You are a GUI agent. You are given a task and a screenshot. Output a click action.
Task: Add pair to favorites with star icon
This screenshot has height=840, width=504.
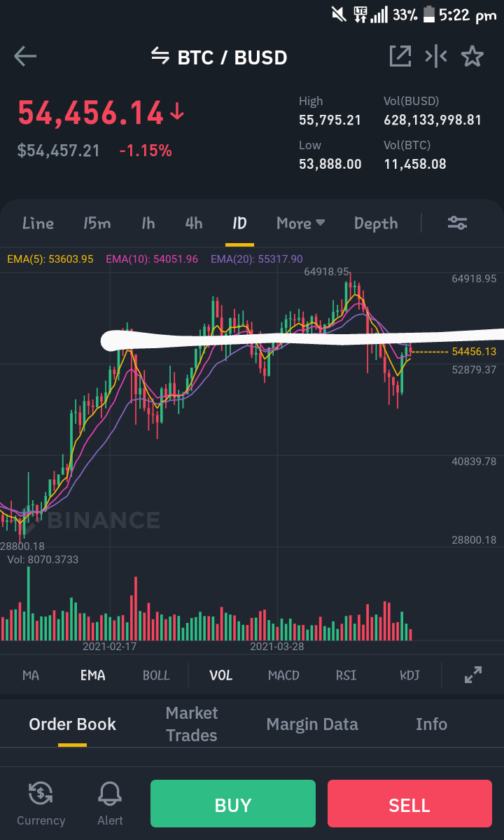[472, 56]
